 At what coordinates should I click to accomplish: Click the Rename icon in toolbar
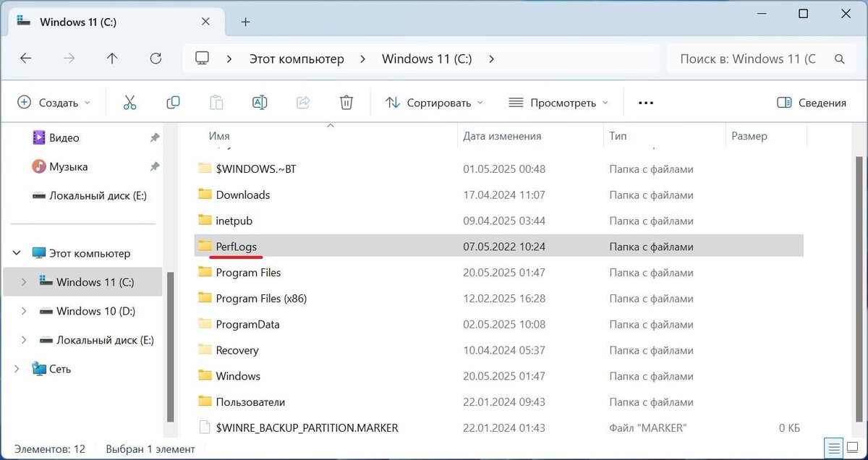[x=260, y=103]
